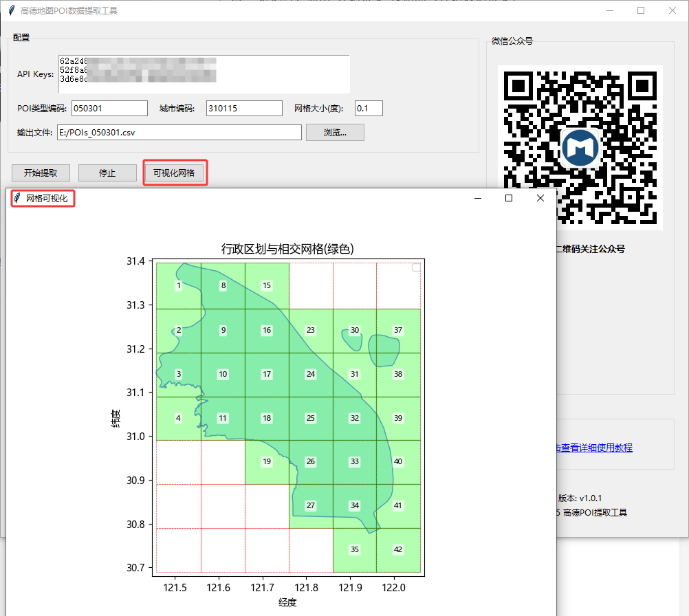Maximize the 网格可视化 window
Image resolution: width=689 pixels, height=616 pixels.
(509, 198)
